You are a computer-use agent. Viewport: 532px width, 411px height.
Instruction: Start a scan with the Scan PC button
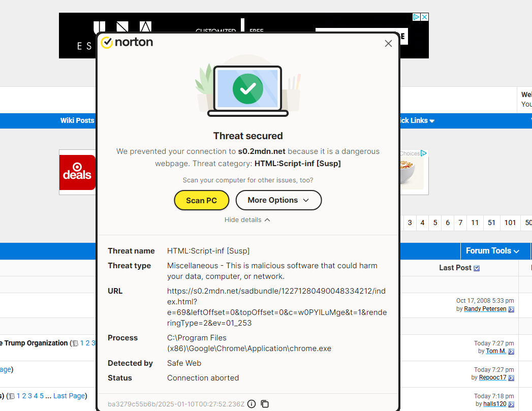coord(201,200)
